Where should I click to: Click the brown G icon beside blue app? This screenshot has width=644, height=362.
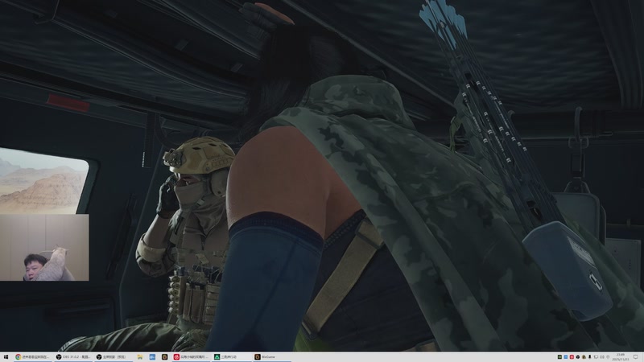point(164,357)
